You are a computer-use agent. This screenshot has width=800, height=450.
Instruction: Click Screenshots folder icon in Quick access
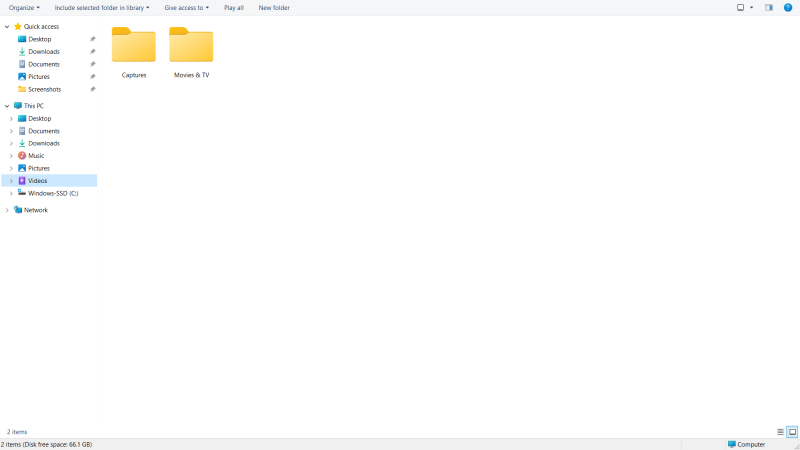tap(22, 89)
